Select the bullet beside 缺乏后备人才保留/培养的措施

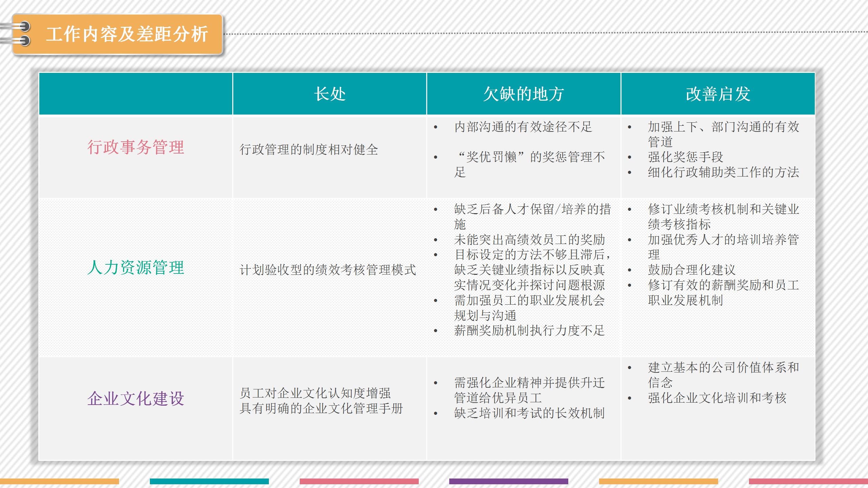coord(436,209)
